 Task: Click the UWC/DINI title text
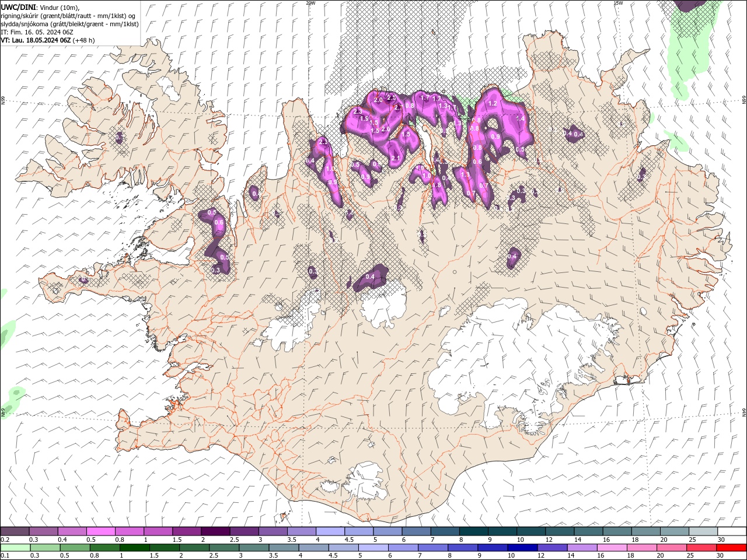18,7
